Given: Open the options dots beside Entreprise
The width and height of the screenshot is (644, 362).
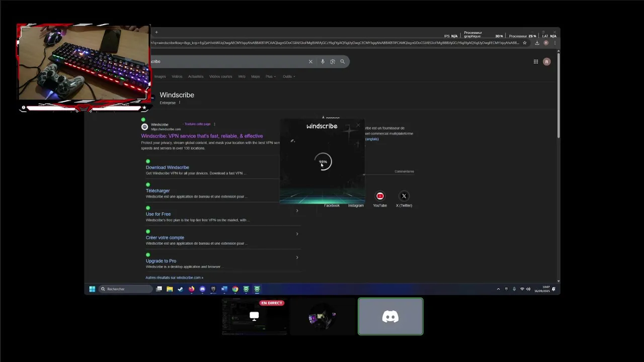Looking at the screenshot, I should coord(180,103).
